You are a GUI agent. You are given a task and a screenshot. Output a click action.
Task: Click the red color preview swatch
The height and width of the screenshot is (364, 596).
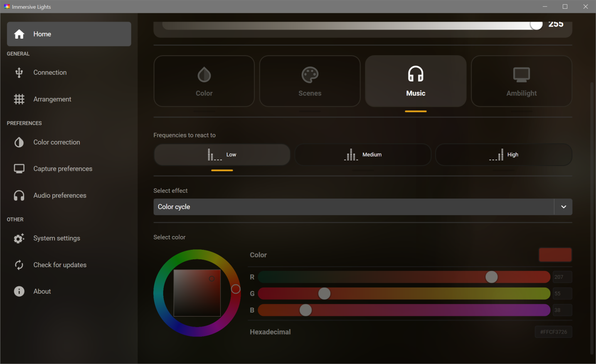coord(555,255)
